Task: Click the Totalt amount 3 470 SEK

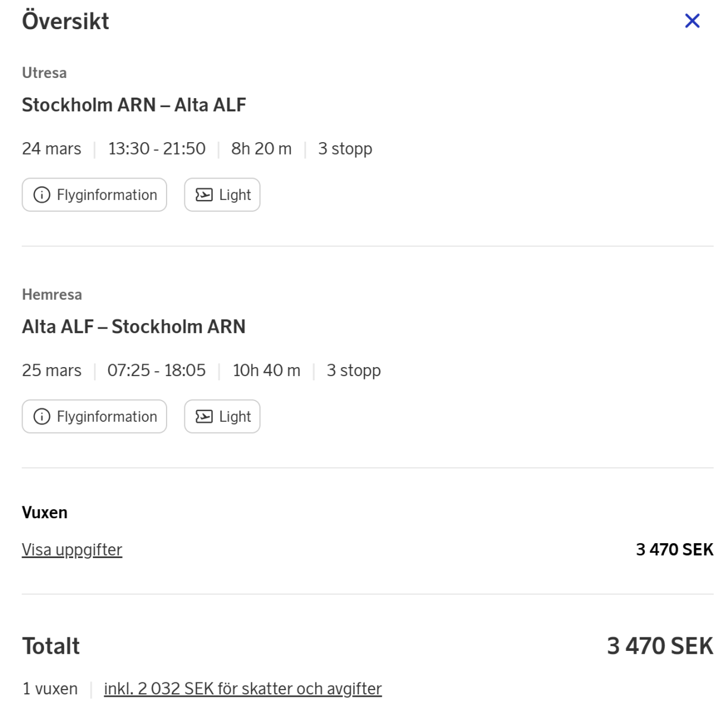Action: [660, 646]
